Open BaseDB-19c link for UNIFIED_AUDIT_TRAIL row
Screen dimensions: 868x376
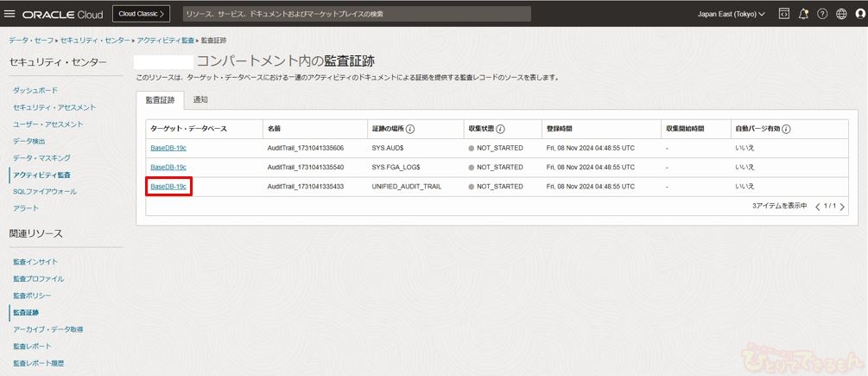click(168, 186)
